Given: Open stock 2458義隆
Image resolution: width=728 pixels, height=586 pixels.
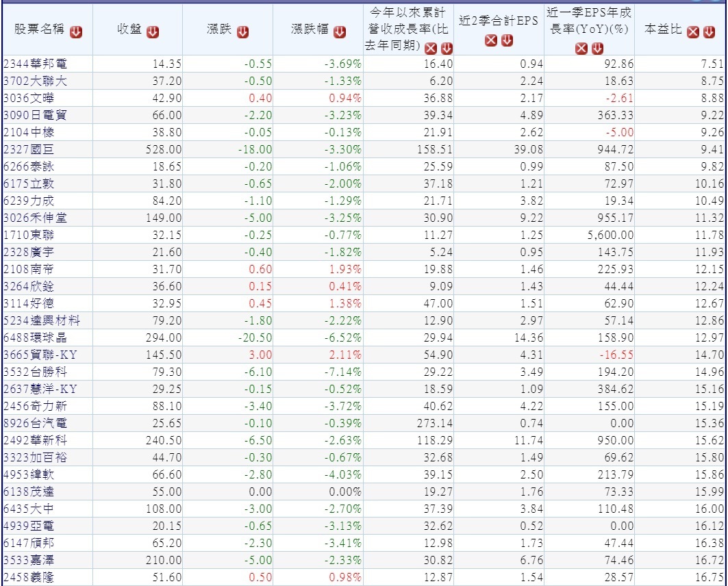Looking at the screenshot, I should coord(29,578).
